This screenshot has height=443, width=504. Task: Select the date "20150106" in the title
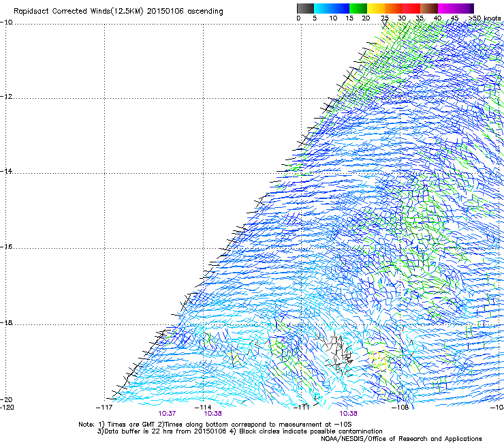tap(166, 12)
